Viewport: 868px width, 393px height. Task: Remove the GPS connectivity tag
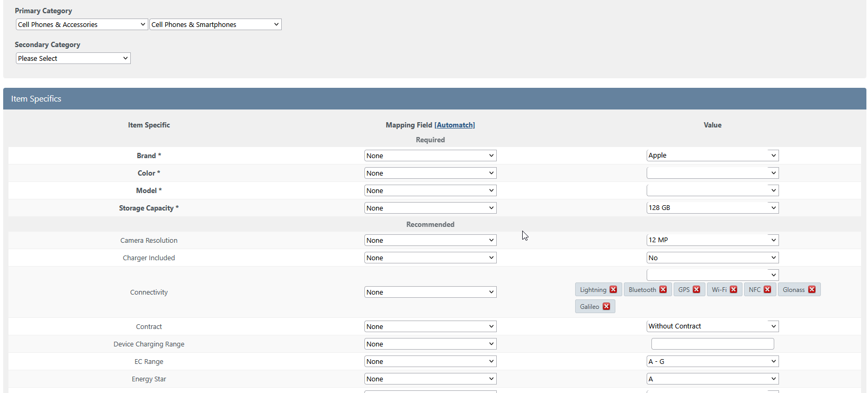click(696, 289)
